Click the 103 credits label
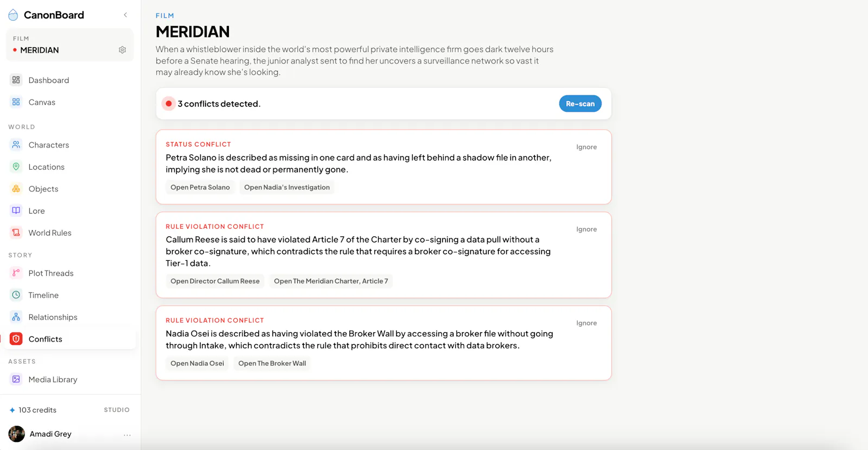 tap(37, 410)
